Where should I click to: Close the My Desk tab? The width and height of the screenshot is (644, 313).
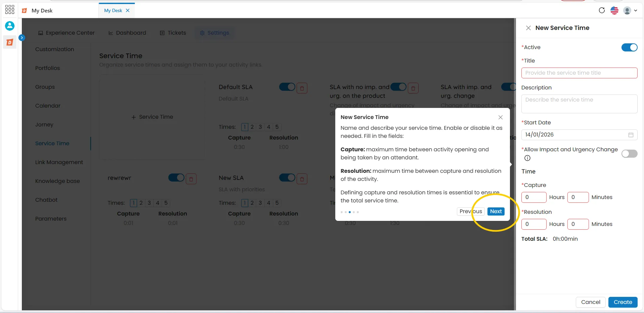[128, 10]
